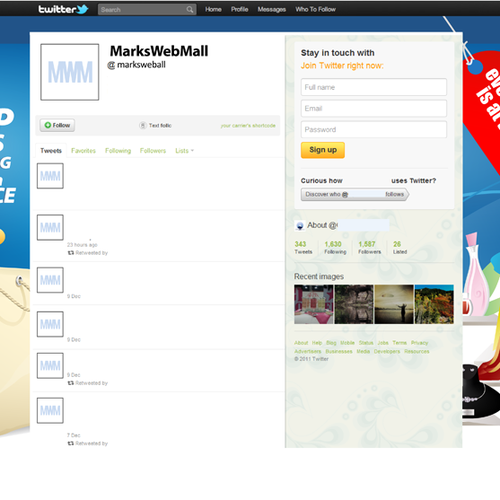
Task: Open the MMM profile avatar image
Action: click(70, 72)
